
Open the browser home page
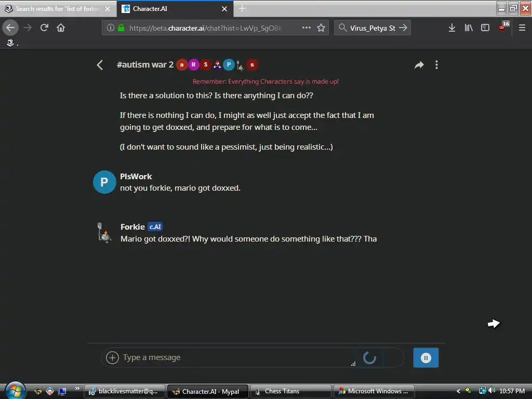pos(61,28)
